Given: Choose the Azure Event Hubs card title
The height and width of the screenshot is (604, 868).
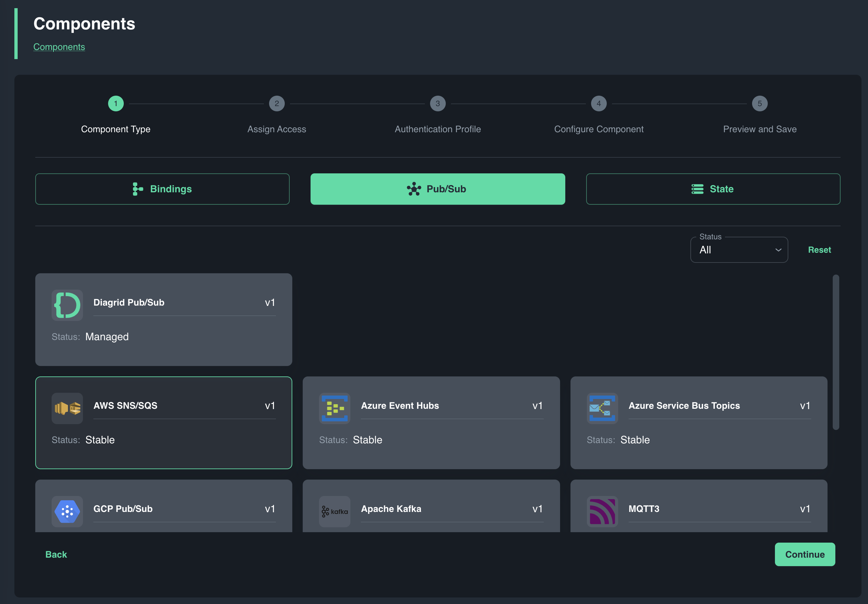Looking at the screenshot, I should point(400,405).
